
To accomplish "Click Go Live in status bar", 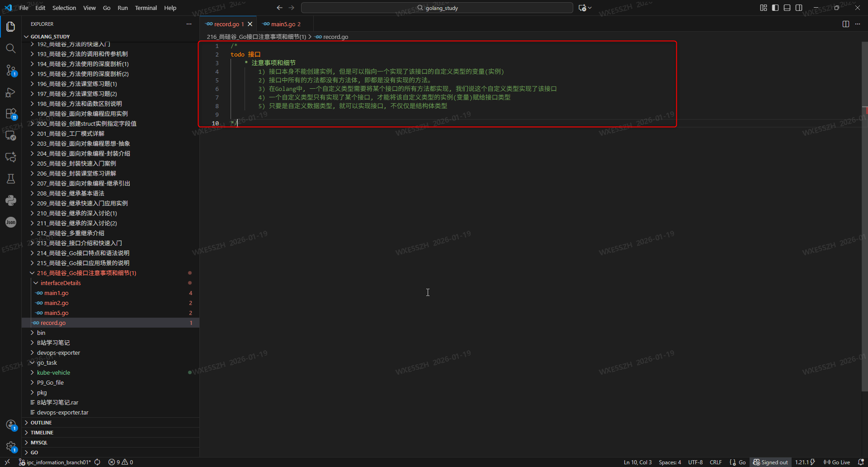I will pyautogui.click(x=837, y=462).
